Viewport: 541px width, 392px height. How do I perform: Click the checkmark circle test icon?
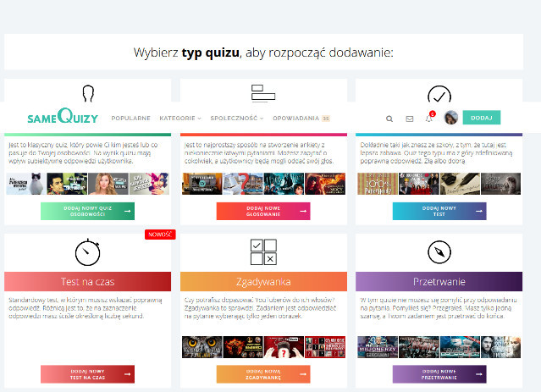pyautogui.click(x=439, y=94)
